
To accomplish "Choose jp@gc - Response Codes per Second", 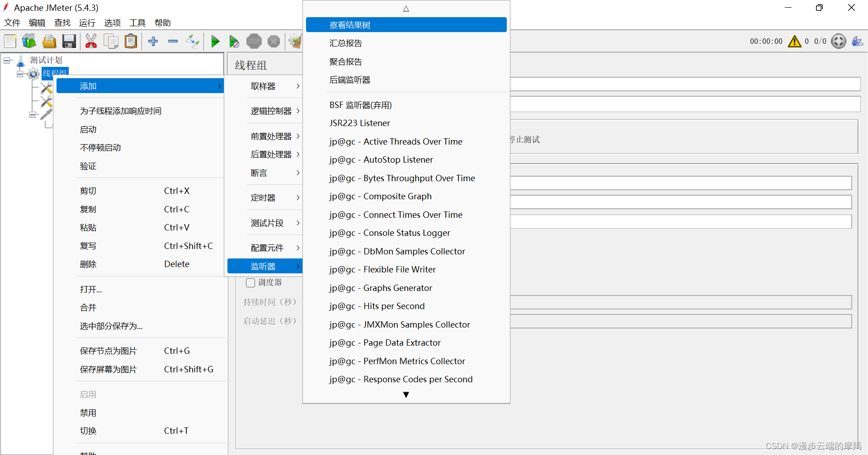I will click(406, 380).
